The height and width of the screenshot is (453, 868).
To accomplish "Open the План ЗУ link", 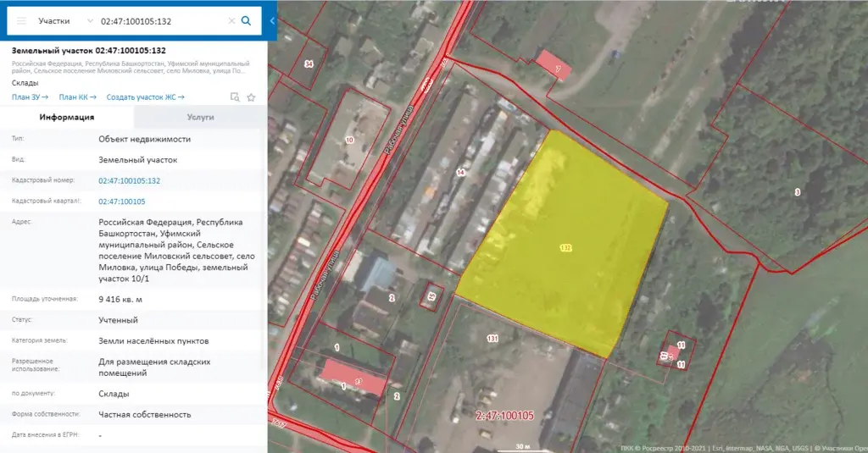I will tap(30, 97).
